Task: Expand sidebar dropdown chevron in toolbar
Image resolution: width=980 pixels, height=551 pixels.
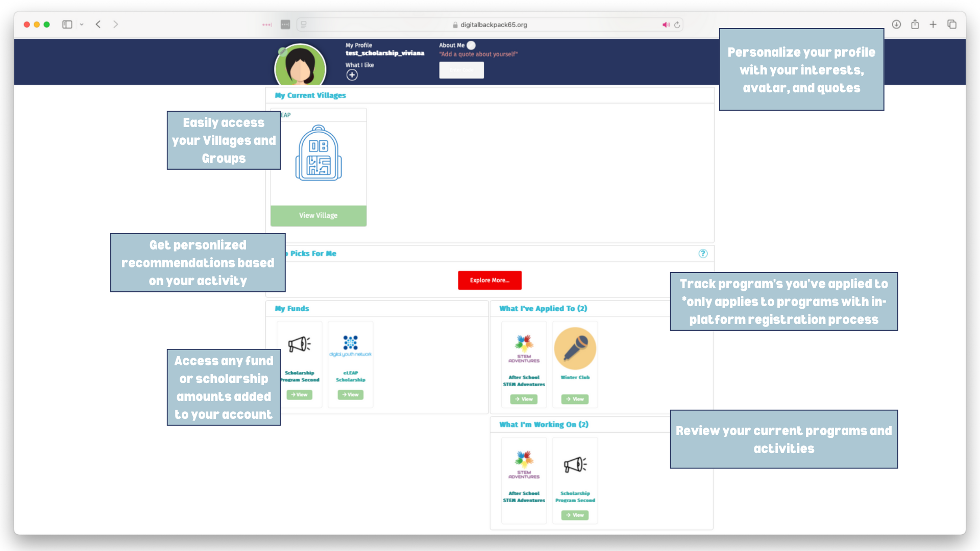Action: coord(82,24)
